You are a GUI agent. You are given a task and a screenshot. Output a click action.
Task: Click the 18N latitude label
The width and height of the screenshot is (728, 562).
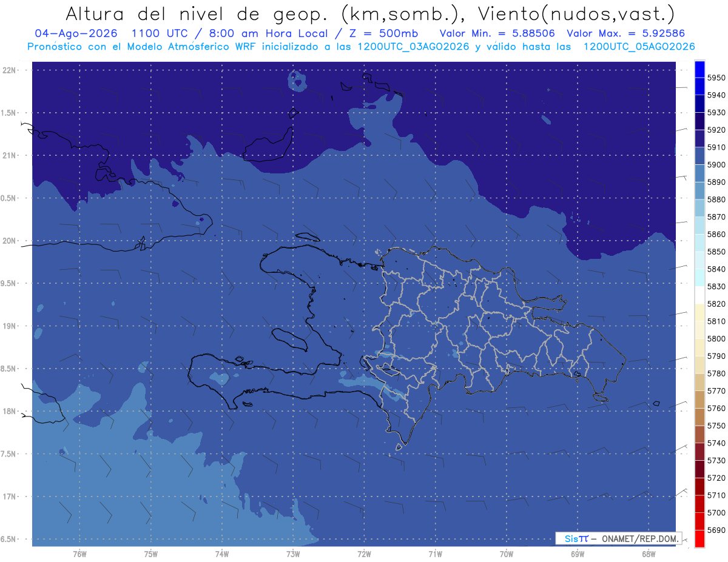(x=9, y=411)
